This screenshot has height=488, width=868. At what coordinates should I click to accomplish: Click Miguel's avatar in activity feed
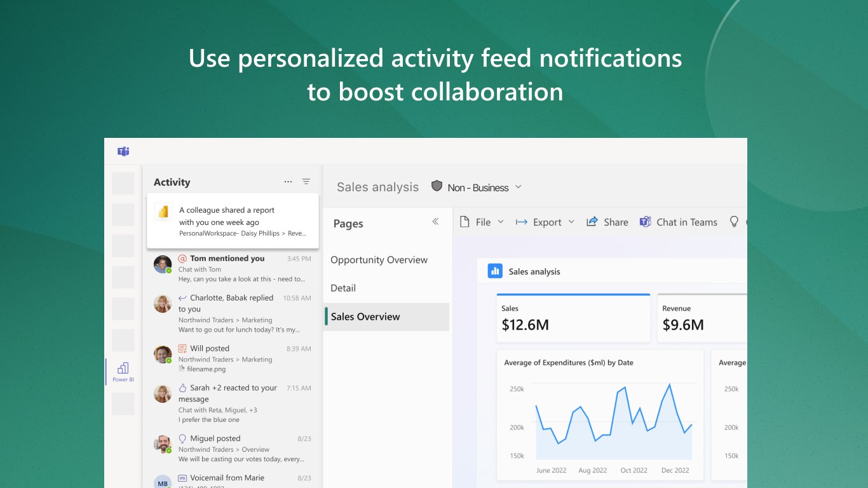[163, 444]
